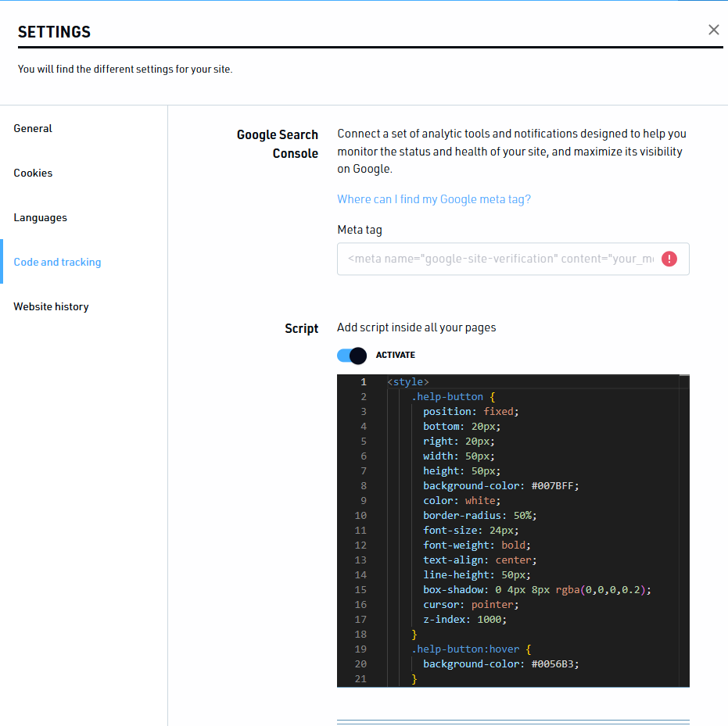
Task: Click the red error icon in Meta tag field
Action: point(669,259)
